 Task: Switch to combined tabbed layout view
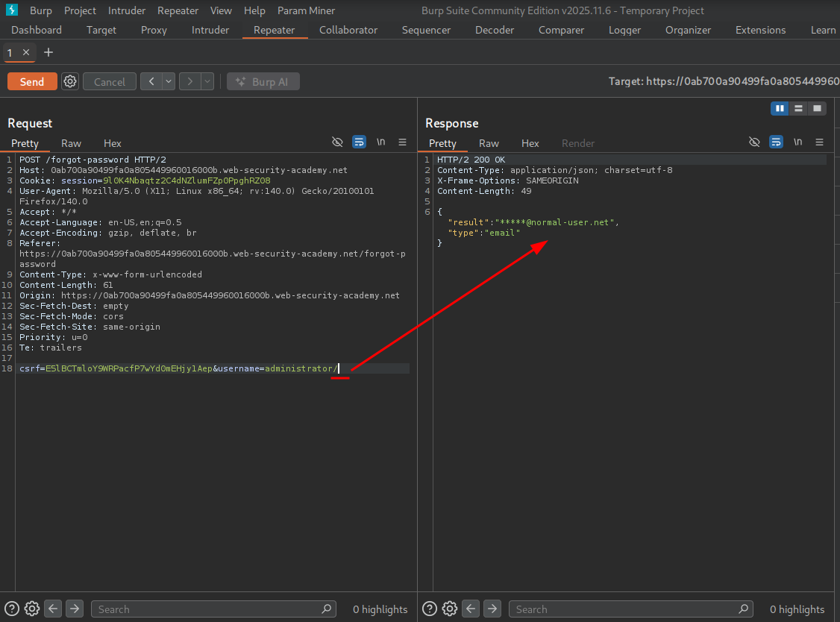coord(817,108)
